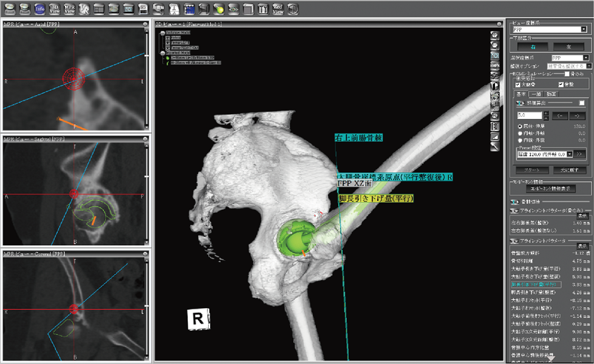The height and width of the screenshot is (364, 594).
Task: Click the eye icon in top toolbar
Action: pos(233,8)
